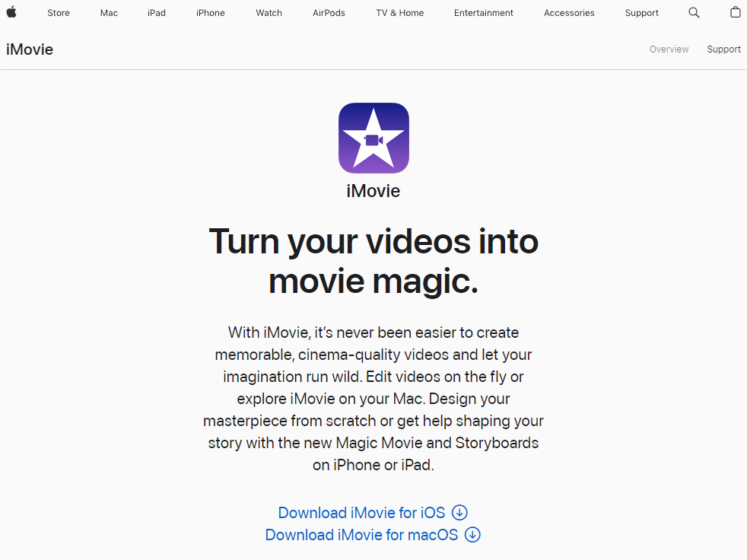Open the Mac menu
The height and width of the screenshot is (560, 747).
[109, 13]
